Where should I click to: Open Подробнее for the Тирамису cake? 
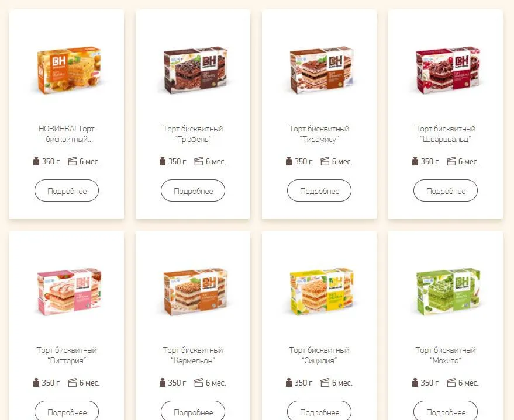pyautogui.click(x=319, y=190)
